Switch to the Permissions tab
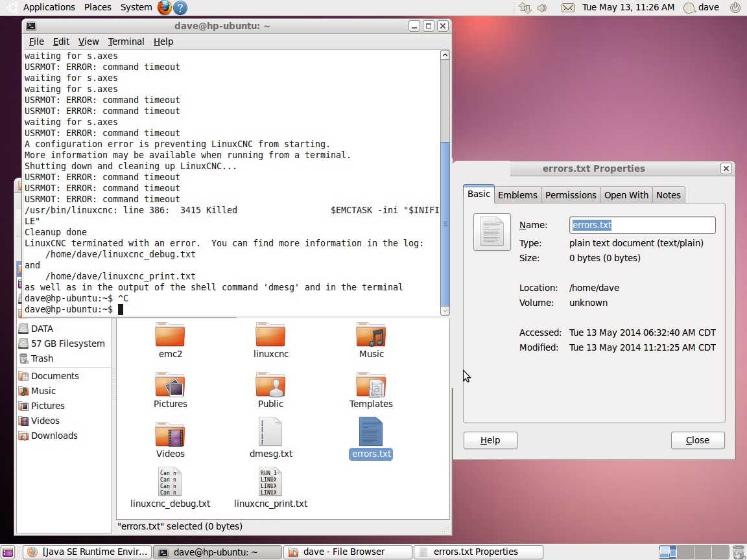747x560 pixels. tap(571, 195)
